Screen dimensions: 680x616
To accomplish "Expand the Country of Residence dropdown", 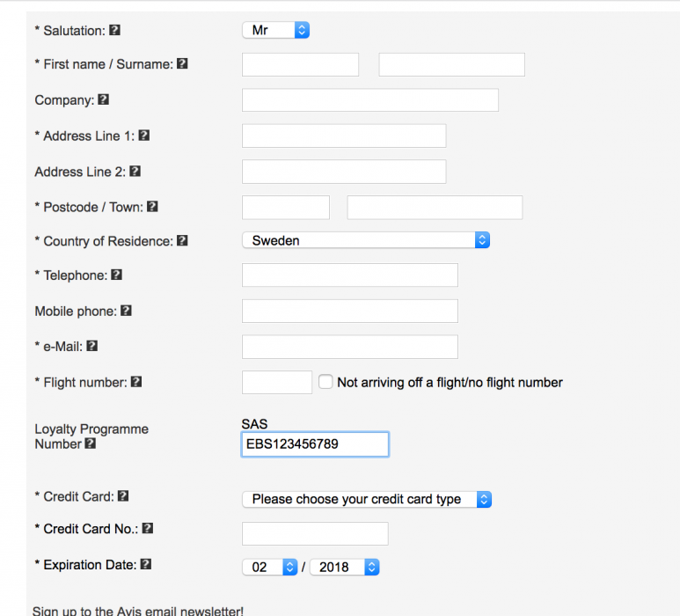I will [x=365, y=240].
